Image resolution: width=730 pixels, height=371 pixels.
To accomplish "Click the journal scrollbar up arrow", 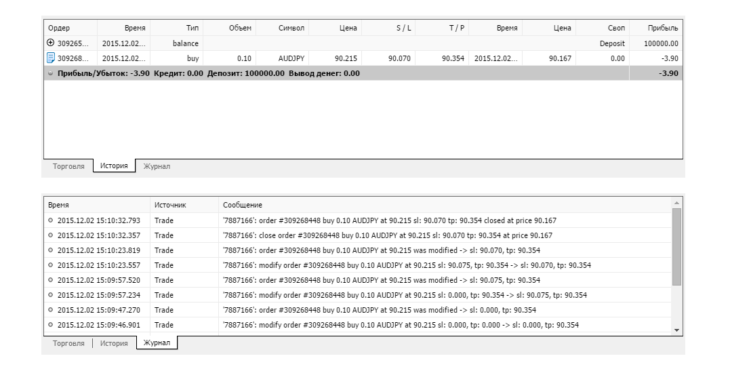I will pyautogui.click(x=677, y=203).
